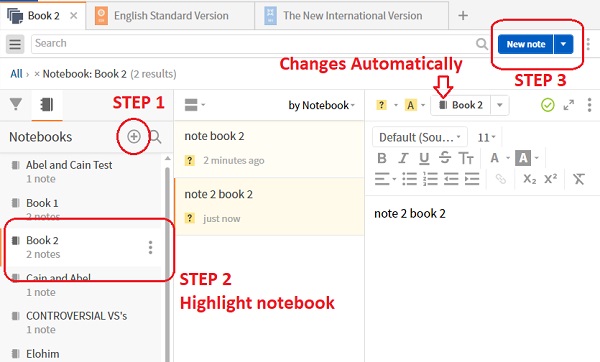Open the filter funnel tab in the sidebar
This screenshot has width=600, height=362.
16,104
